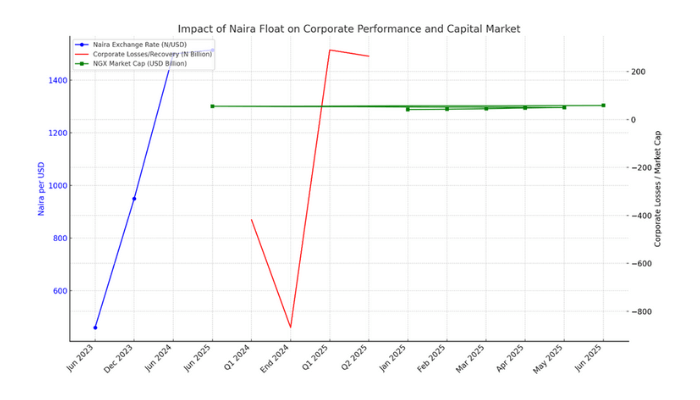Click the 'Naira per USD' left axis label
Screen dimensions: 700x400
coord(41,190)
